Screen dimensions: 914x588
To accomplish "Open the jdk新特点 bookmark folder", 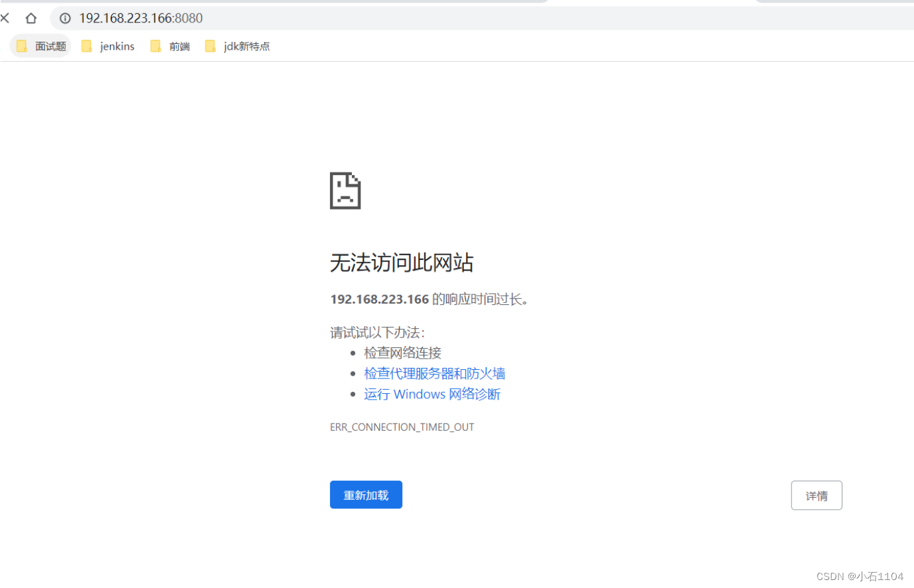I will (x=237, y=46).
